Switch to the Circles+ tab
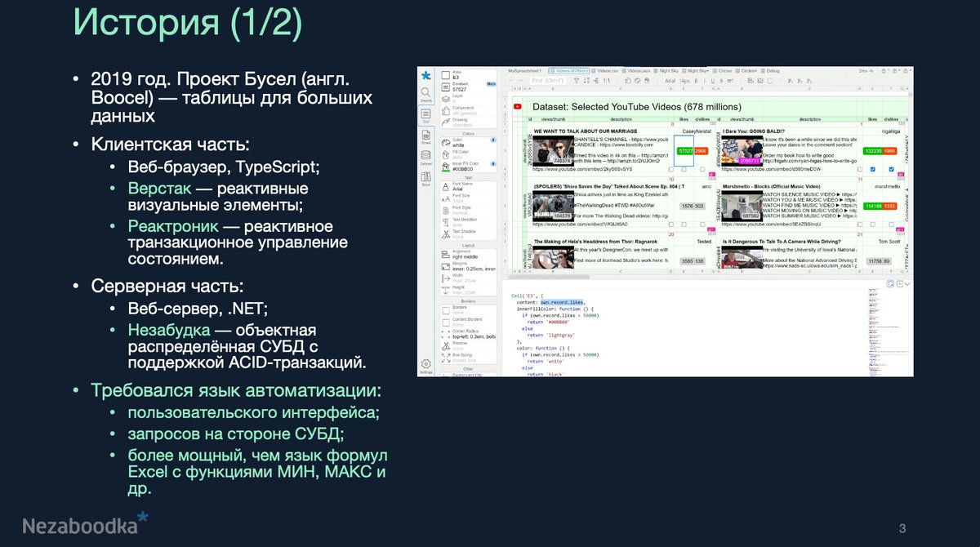 [746, 71]
